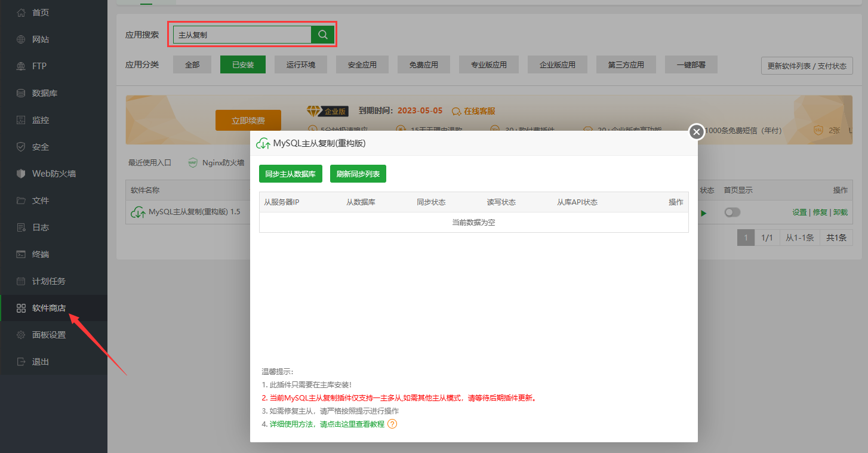Click the software store grid icon
The width and height of the screenshot is (868, 453).
[21, 308]
